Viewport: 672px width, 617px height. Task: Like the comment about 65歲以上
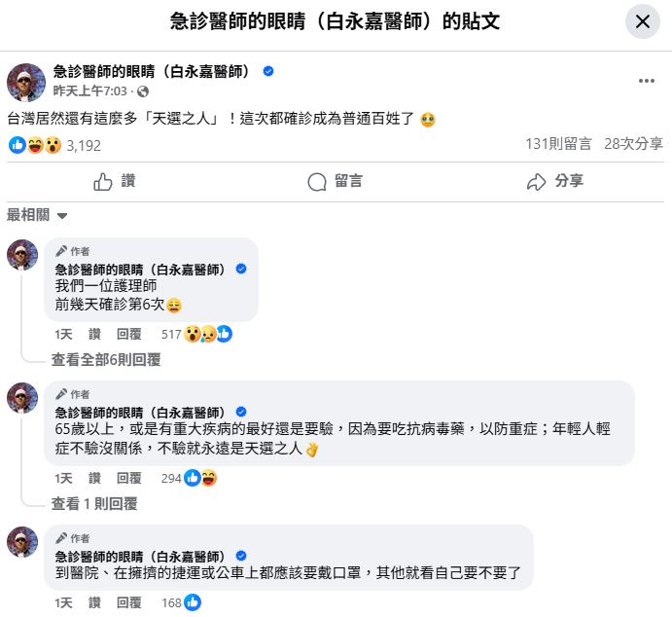(95, 478)
